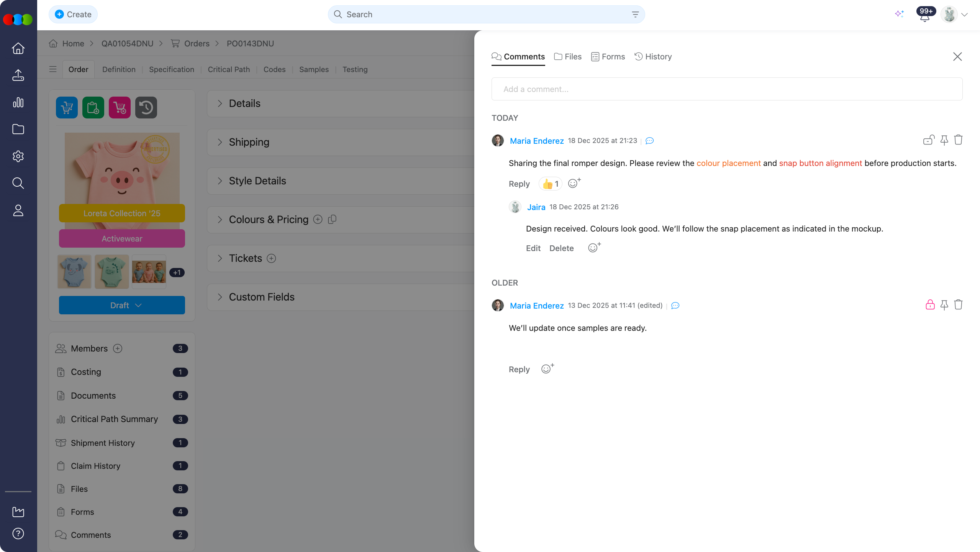Click the Create button
The width and height of the screenshot is (980, 552).
click(x=73, y=14)
